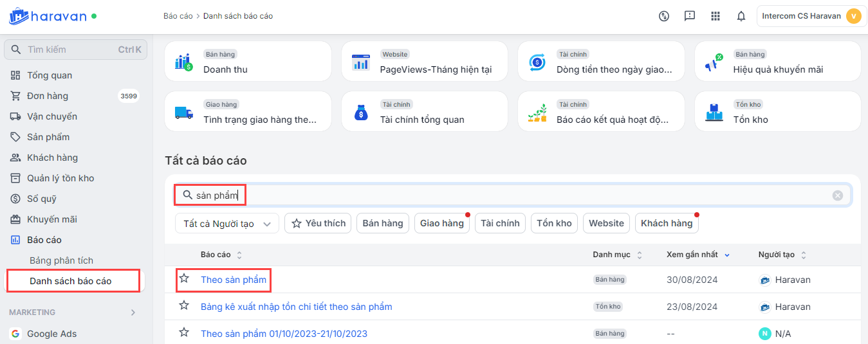868x344 pixels.
Task: Open the Hiệu quả khuyến mãi card
Action: [x=777, y=62]
